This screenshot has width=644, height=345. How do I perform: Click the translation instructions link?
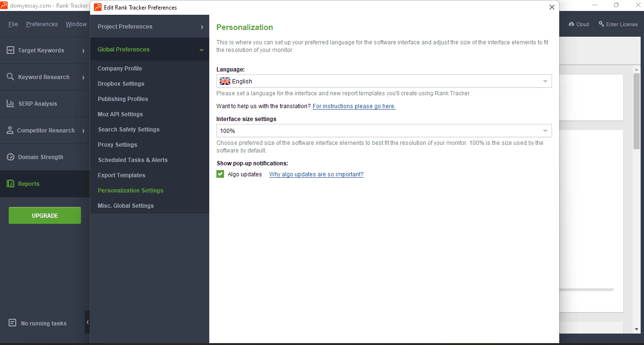(x=354, y=106)
